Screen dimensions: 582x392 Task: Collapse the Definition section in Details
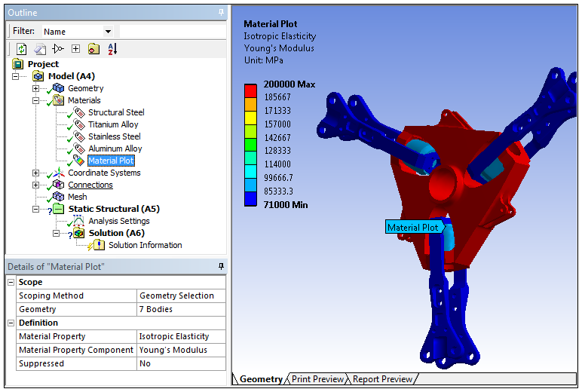point(11,323)
